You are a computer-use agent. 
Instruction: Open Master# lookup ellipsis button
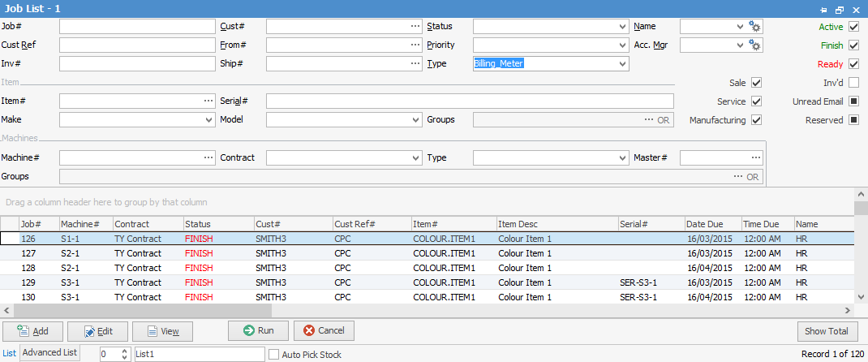pos(756,157)
